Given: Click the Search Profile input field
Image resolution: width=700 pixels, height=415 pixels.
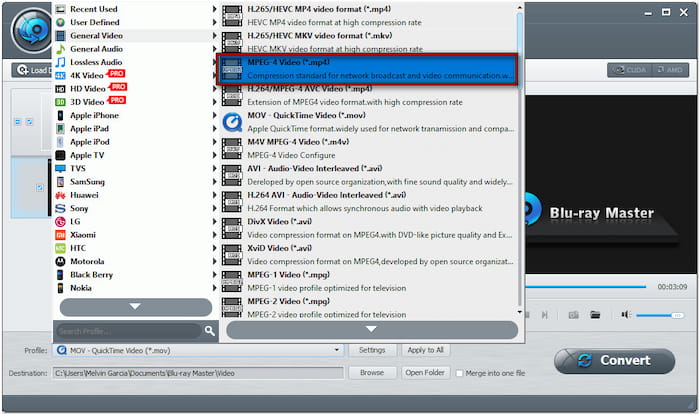Looking at the screenshot, I should click(128, 330).
